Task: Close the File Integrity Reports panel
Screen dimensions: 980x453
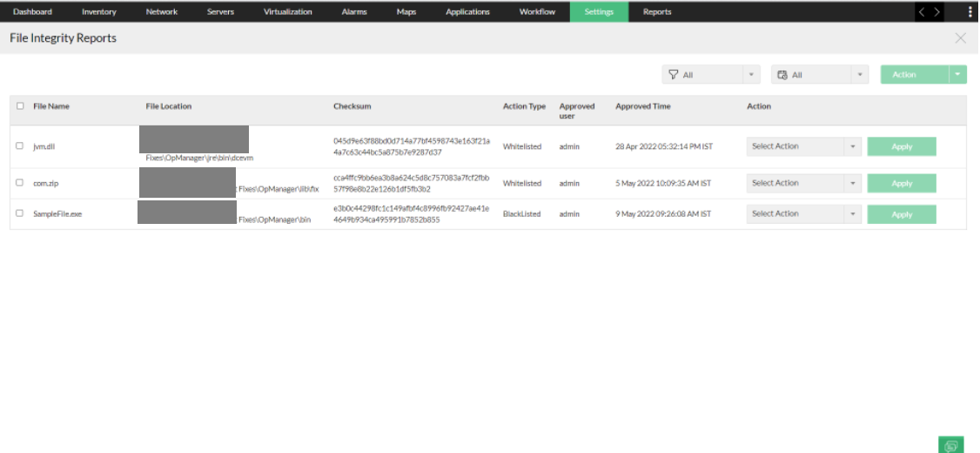Action: (x=961, y=38)
